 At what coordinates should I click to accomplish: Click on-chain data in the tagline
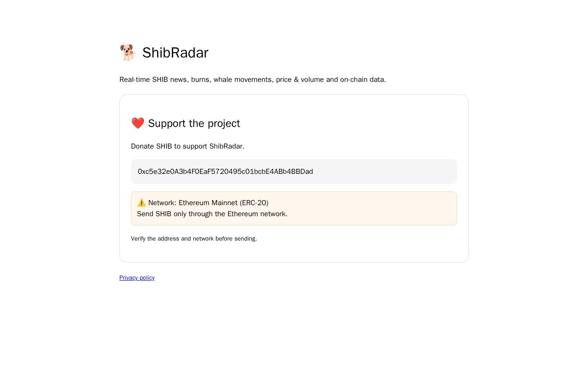click(x=362, y=80)
